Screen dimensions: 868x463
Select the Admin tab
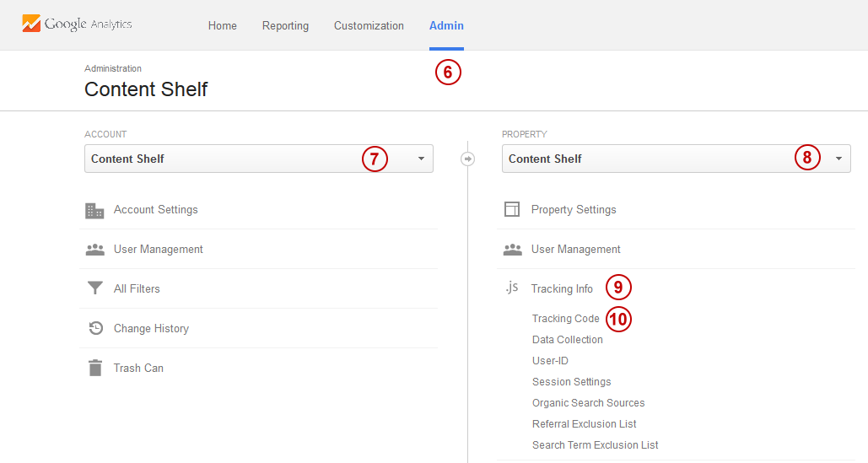[446, 25]
